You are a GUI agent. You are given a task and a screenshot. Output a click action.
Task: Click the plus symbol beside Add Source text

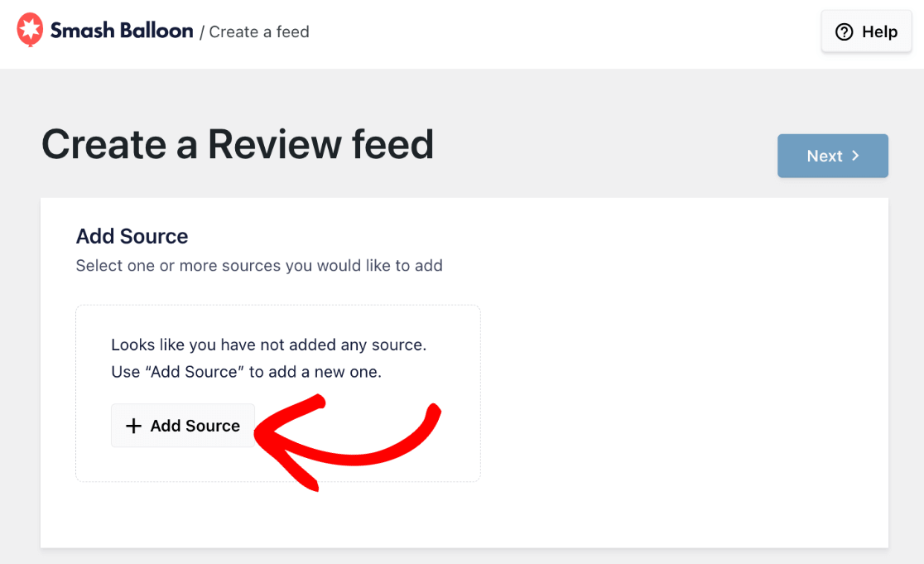coord(133,425)
